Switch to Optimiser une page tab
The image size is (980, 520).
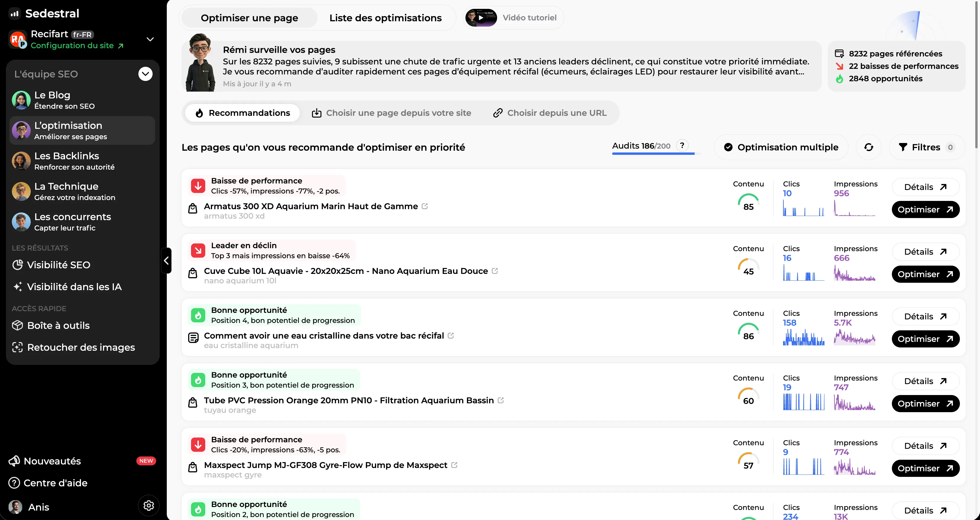pyautogui.click(x=249, y=18)
